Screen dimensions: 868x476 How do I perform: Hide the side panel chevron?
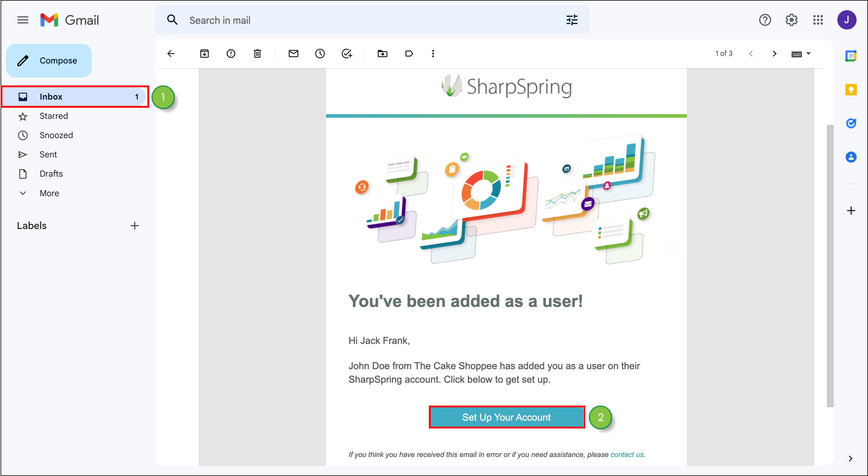click(x=850, y=459)
